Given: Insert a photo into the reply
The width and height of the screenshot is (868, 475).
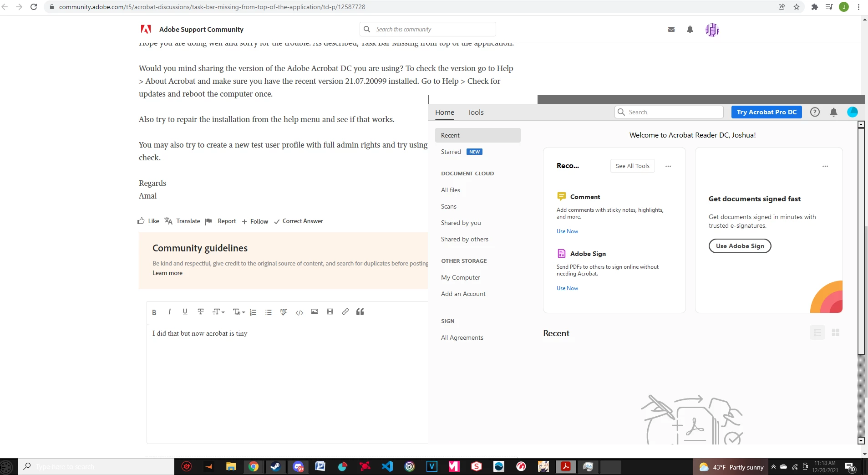Looking at the screenshot, I should pyautogui.click(x=315, y=312).
